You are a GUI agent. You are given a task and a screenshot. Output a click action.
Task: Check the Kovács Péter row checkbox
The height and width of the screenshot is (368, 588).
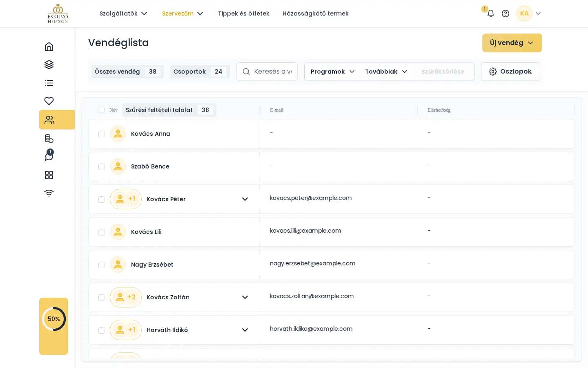tap(102, 200)
